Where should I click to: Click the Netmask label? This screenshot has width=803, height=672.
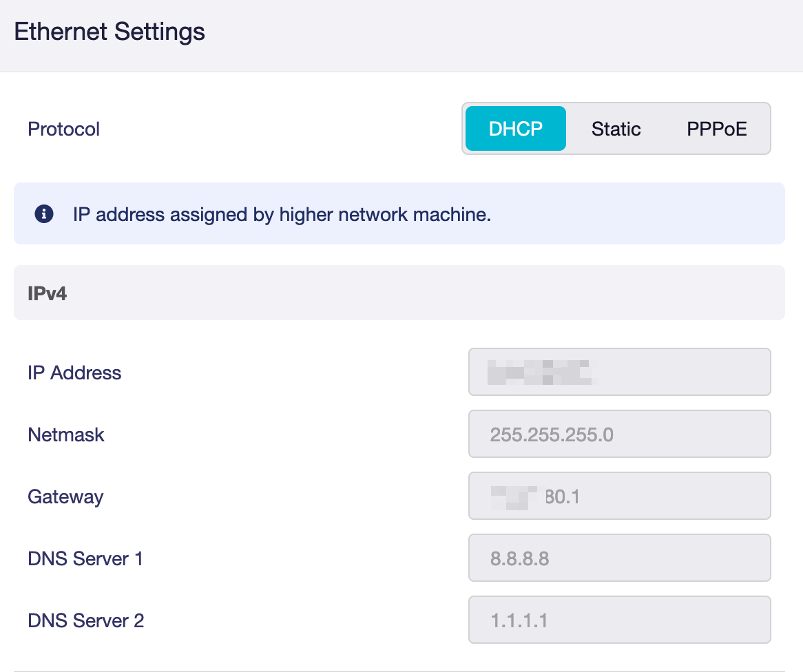click(66, 435)
